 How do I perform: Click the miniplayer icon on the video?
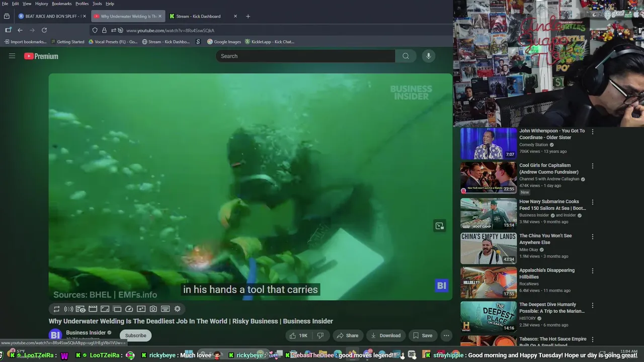tap(439, 226)
